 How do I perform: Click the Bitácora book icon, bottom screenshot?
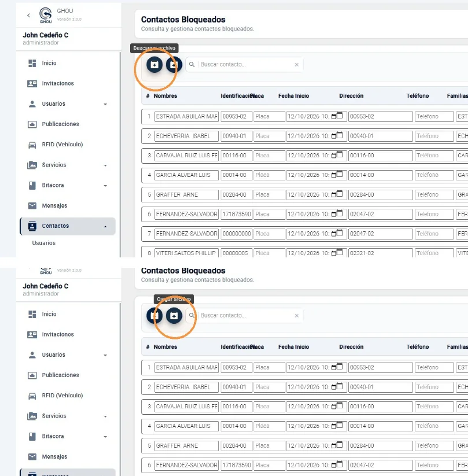tap(32, 436)
